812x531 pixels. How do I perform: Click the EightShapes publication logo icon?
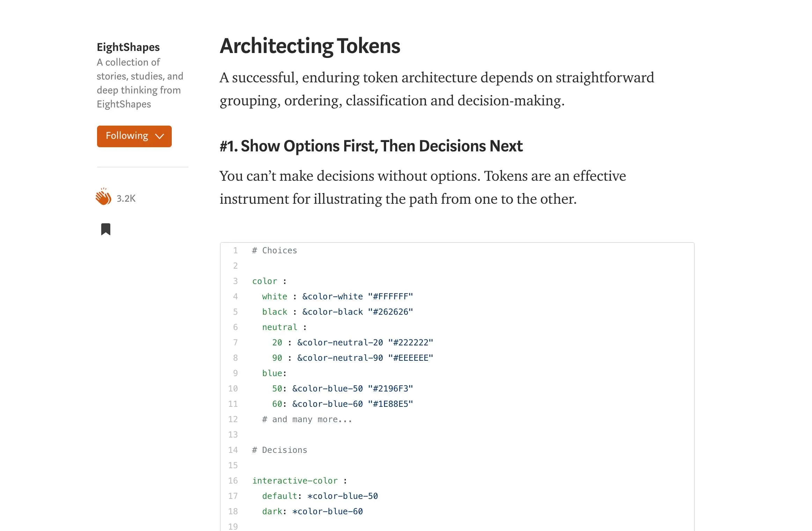click(x=128, y=47)
